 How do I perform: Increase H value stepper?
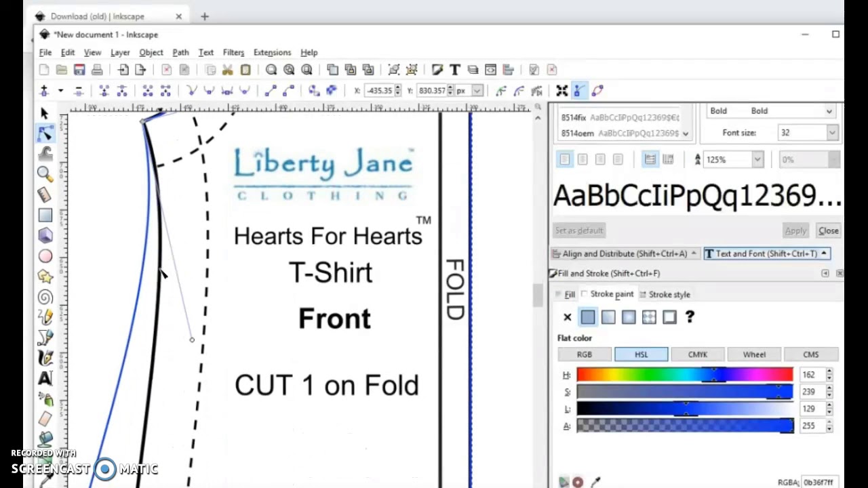pyautogui.click(x=829, y=371)
